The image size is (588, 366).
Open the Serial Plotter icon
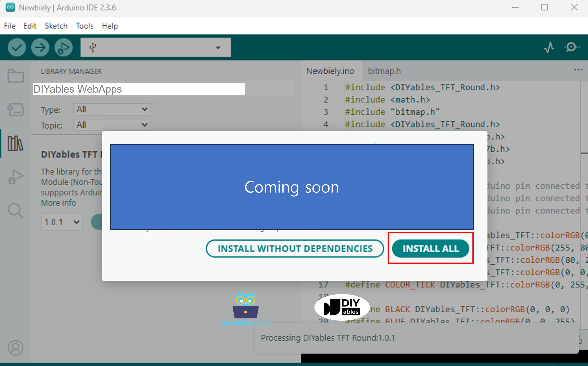point(549,47)
